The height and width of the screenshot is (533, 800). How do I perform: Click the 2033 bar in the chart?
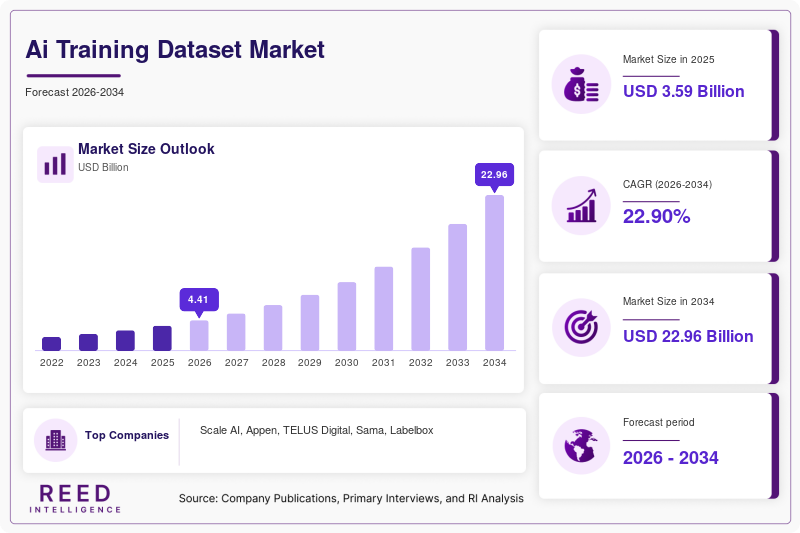(458, 287)
